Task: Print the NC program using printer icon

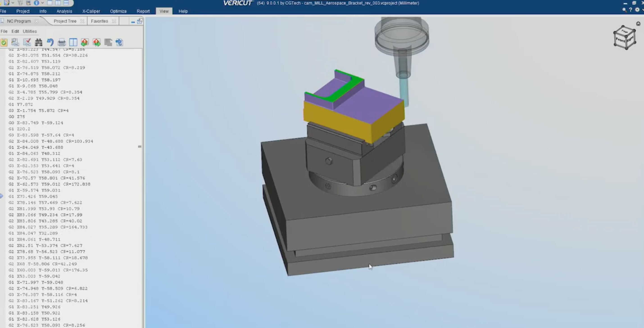Action: pos(62,42)
